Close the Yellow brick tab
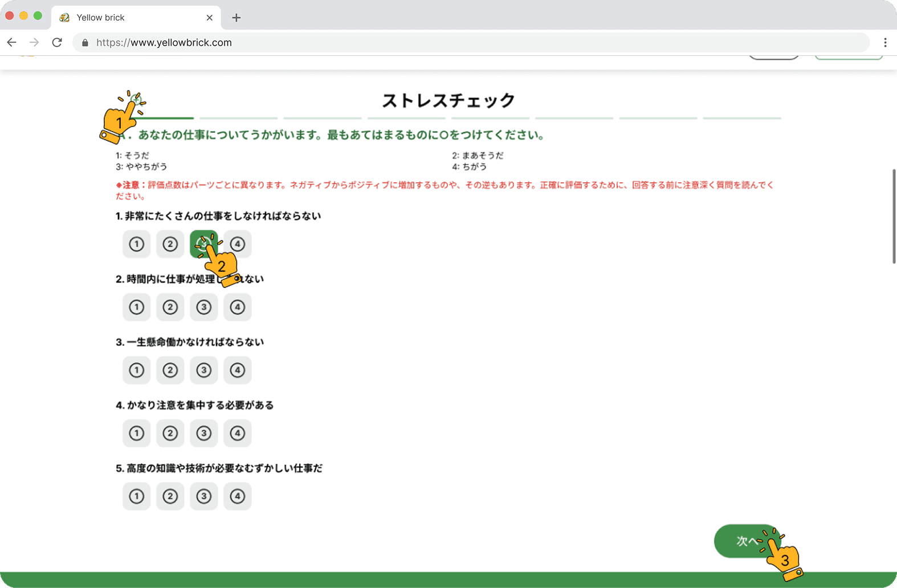 click(209, 18)
